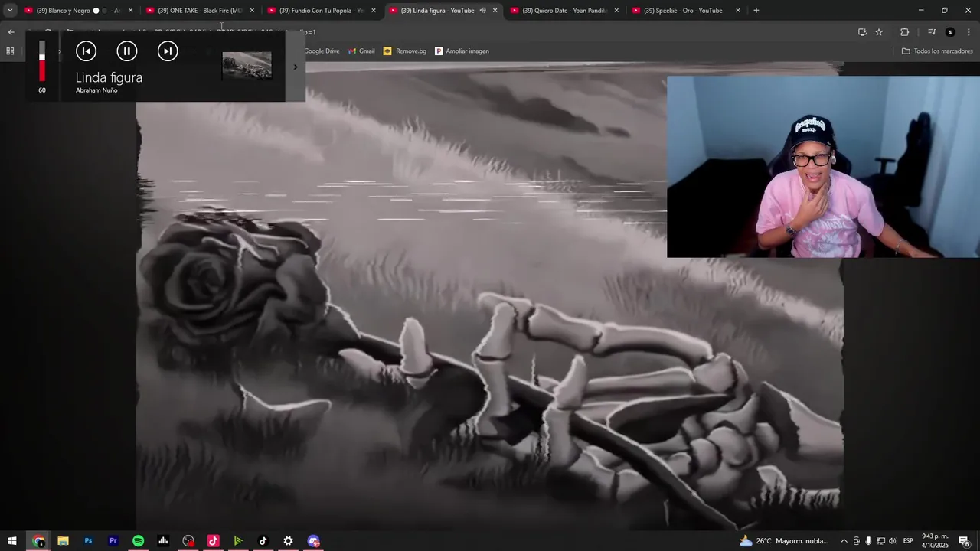The width and height of the screenshot is (980, 551).
Task: Go back with the browser back arrow
Action: point(11,32)
